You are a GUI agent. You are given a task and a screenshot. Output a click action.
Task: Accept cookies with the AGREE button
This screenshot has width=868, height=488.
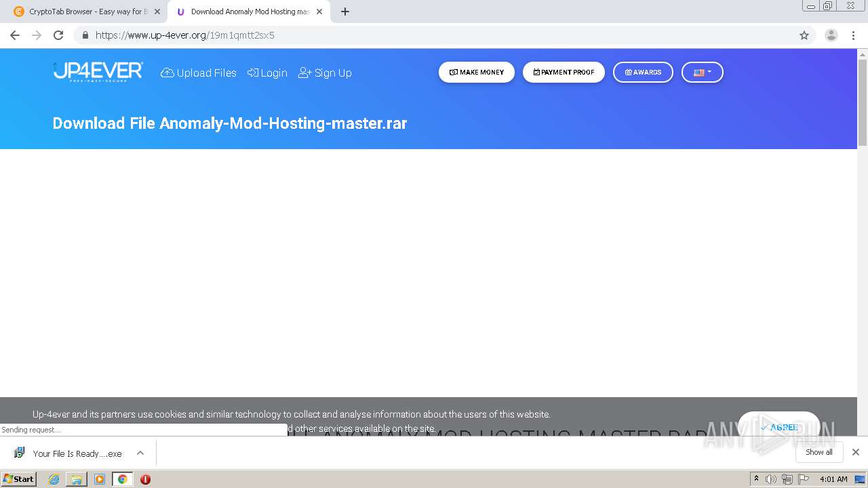(778, 427)
